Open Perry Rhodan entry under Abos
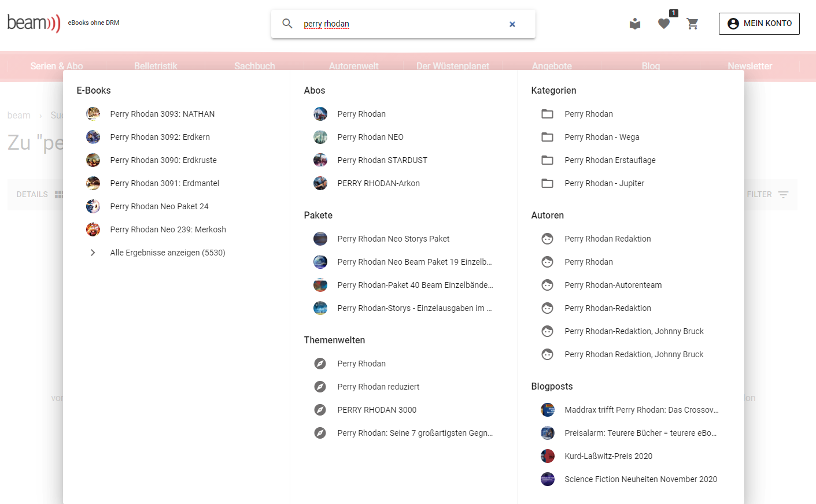This screenshot has width=816, height=504. coord(361,114)
